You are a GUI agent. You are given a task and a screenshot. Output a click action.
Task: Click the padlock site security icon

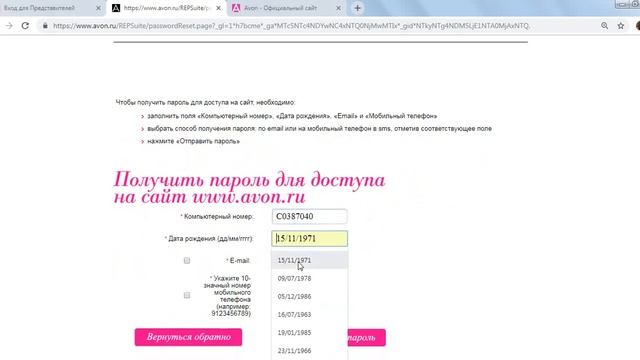[45, 26]
